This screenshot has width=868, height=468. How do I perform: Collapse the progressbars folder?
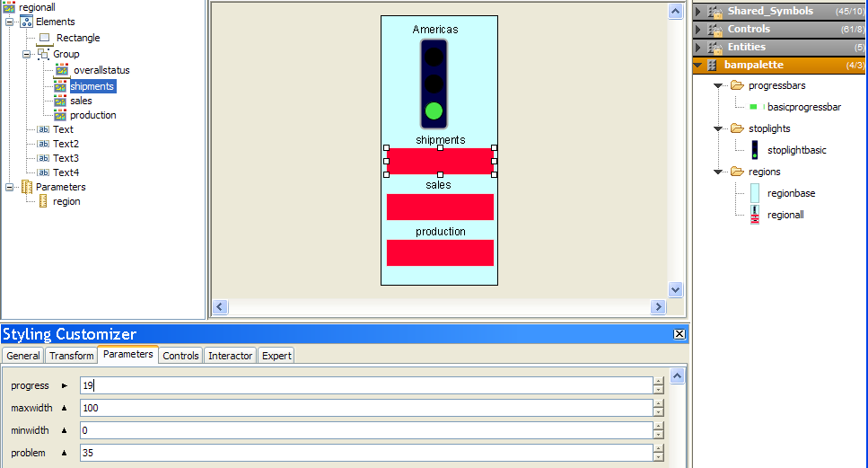click(719, 85)
